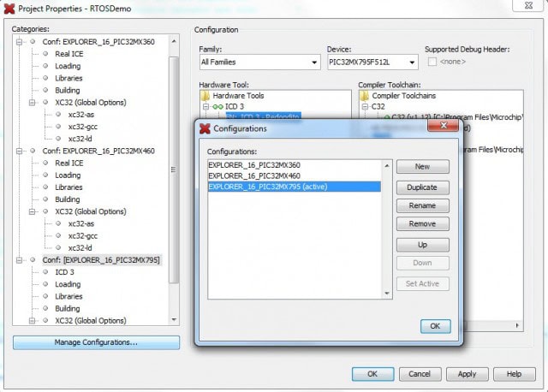
Task: Close the Configurations dialog with red X
Action: [x=444, y=126]
